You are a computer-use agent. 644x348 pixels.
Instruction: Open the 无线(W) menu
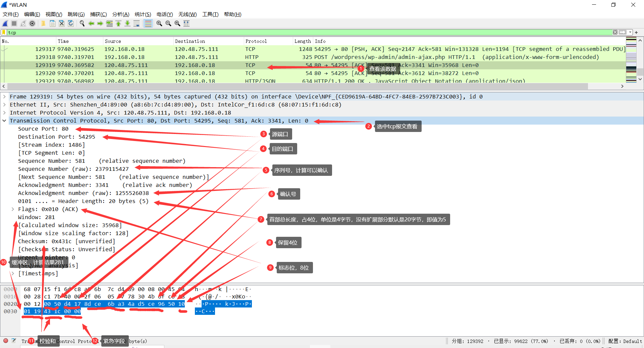(187, 14)
